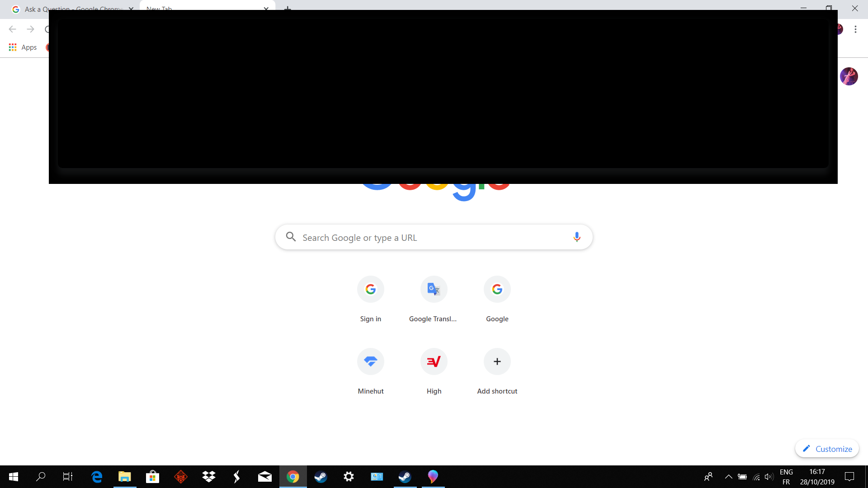Click Chrome browser in taskbar

click(292, 477)
